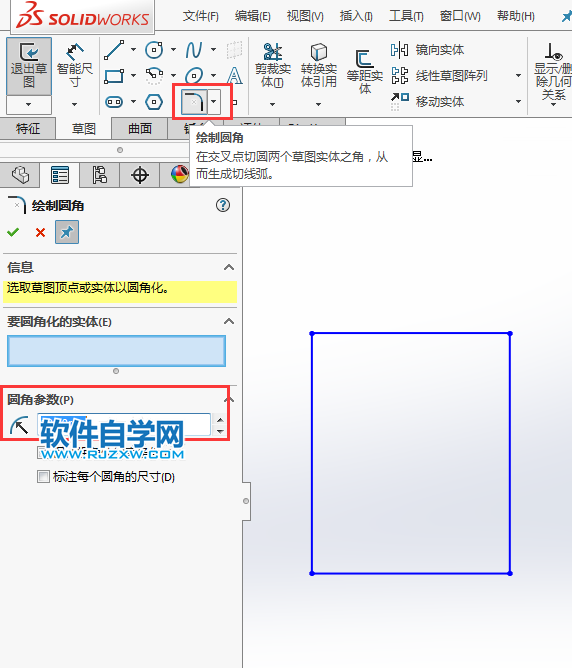Confirm the fillet with the green checkmark

click(13, 232)
